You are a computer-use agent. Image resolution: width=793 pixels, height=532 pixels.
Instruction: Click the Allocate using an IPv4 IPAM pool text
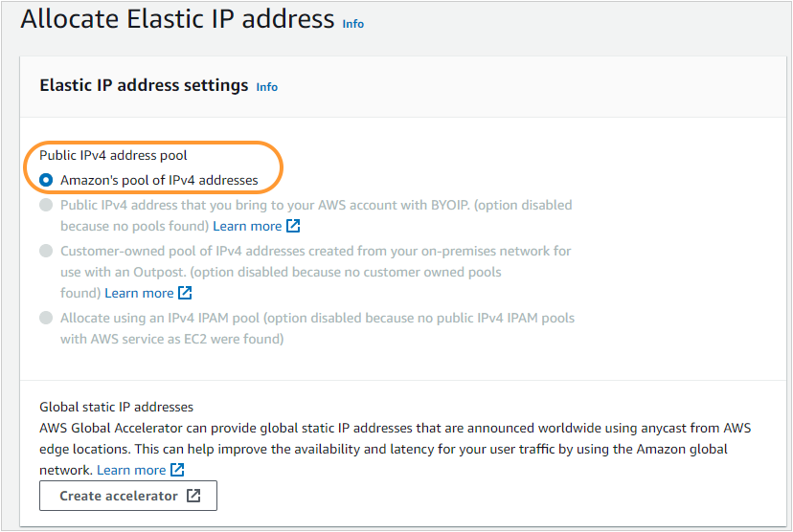click(317, 317)
